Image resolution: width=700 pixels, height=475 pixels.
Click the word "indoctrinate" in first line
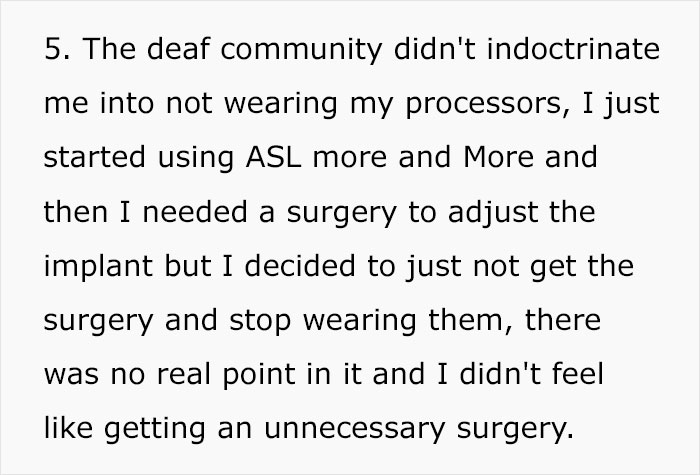tap(573, 49)
